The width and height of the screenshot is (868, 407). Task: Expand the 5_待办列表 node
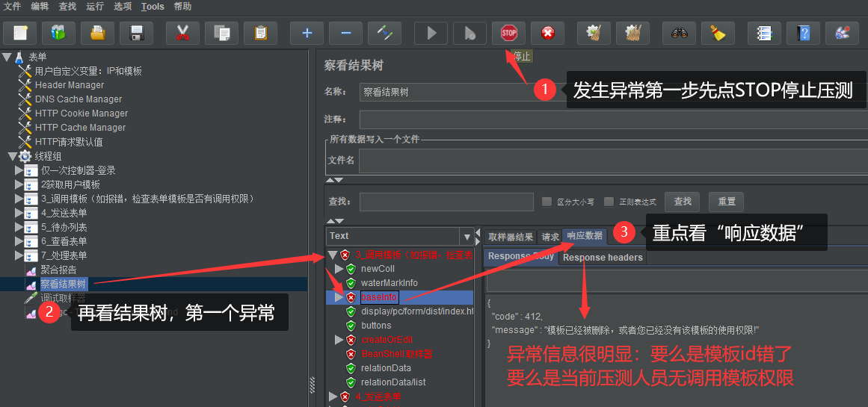[19, 227]
